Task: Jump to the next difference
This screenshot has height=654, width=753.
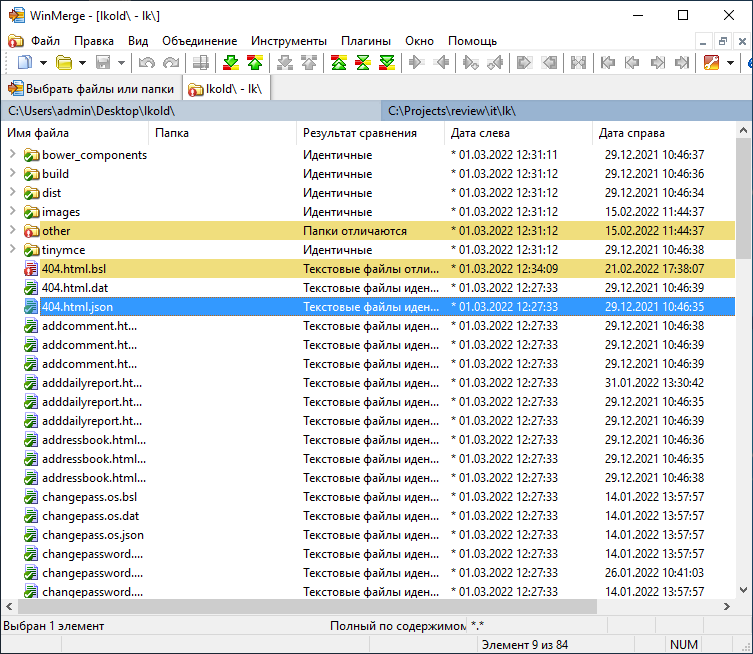Action: (230, 63)
